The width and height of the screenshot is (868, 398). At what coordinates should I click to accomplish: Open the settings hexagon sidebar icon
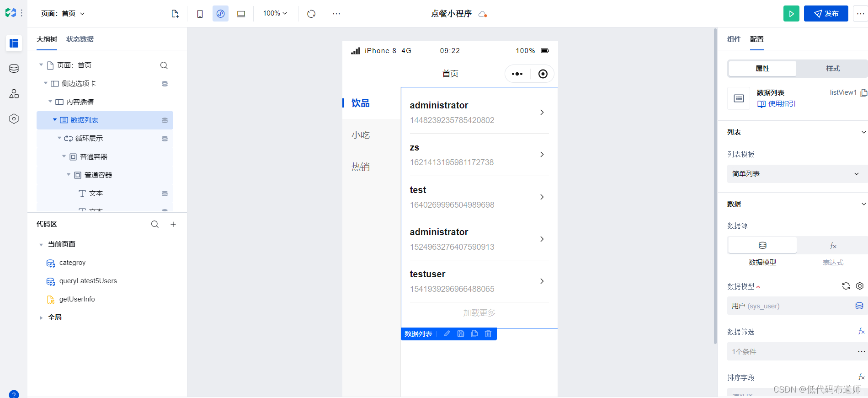[x=14, y=119]
